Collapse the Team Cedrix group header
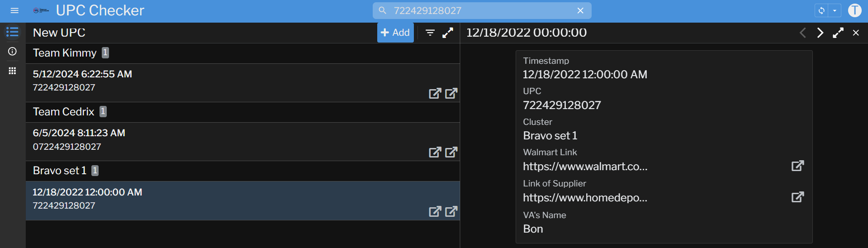The width and height of the screenshot is (868, 248). click(x=64, y=112)
